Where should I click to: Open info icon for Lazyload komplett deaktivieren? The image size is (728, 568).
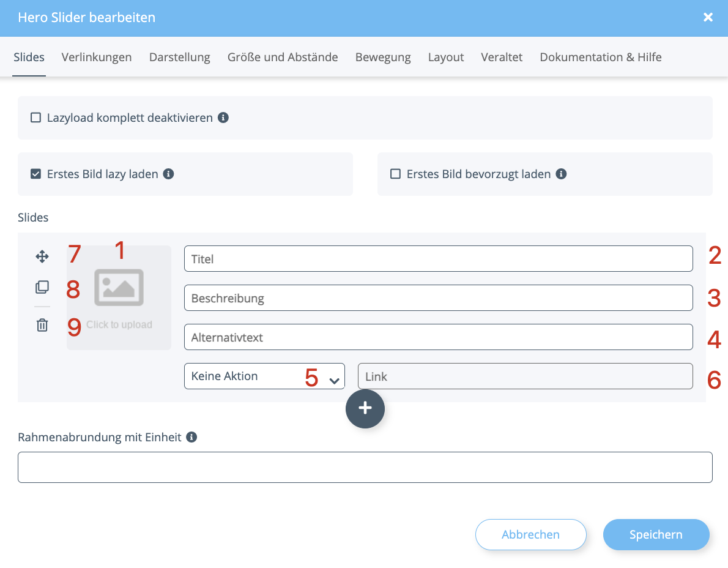223,118
